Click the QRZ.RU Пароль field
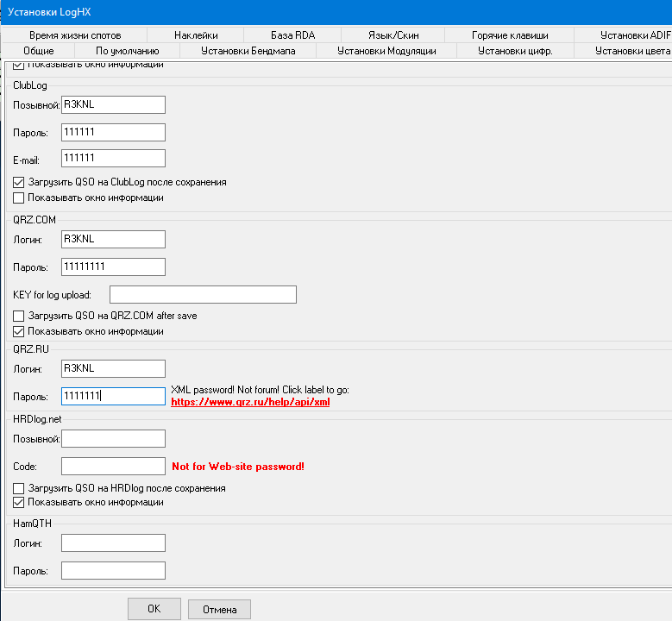The height and width of the screenshot is (621, 672). coord(113,396)
